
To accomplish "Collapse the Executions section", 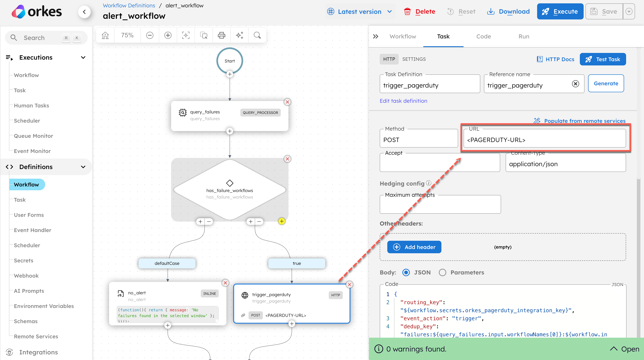I will 83,57.
